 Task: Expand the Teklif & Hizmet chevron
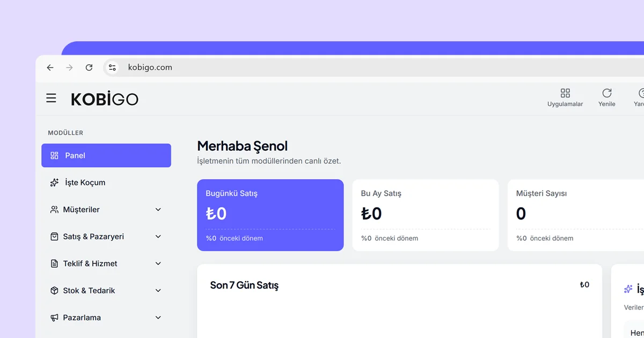coord(158,263)
